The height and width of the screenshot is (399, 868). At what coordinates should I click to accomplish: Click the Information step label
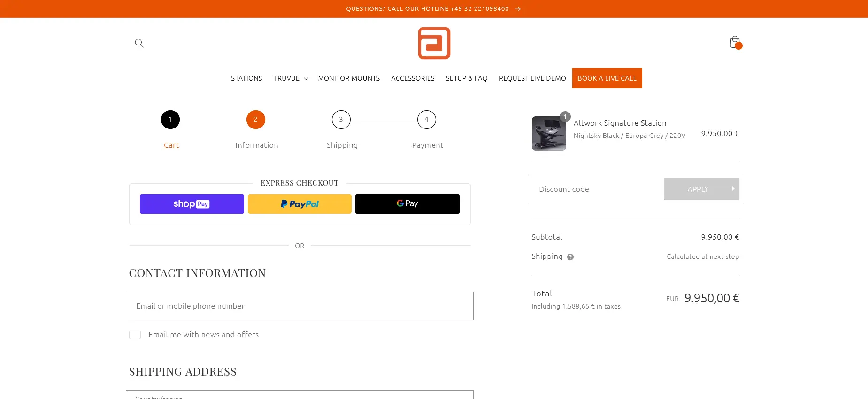pyautogui.click(x=257, y=145)
